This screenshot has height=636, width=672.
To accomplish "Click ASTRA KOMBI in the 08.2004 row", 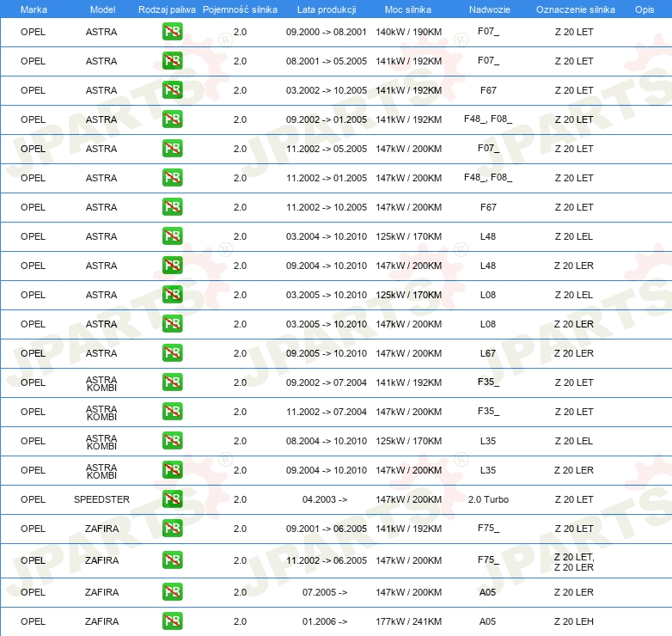I will [x=101, y=442].
